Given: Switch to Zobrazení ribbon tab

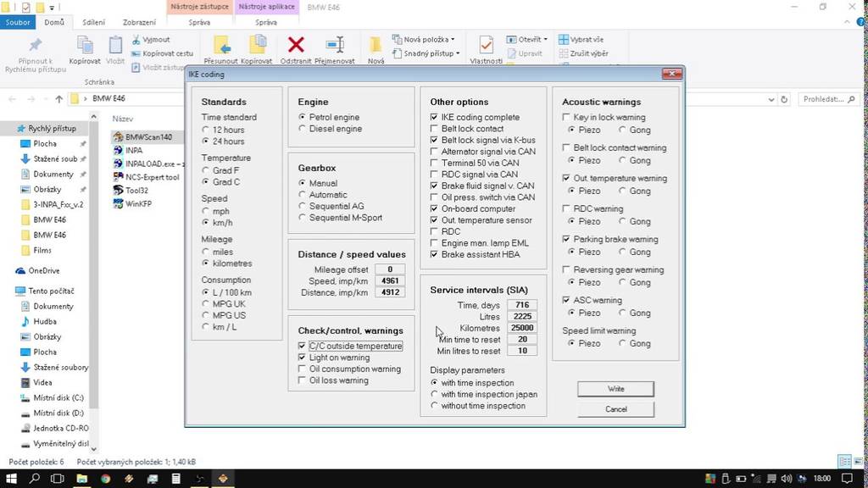Looking at the screenshot, I should (x=139, y=22).
